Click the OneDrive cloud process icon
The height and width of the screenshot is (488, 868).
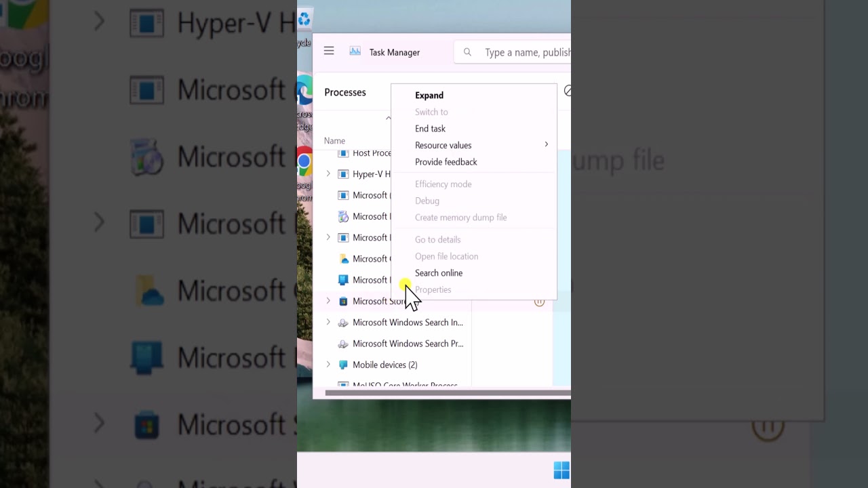(x=343, y=259)
